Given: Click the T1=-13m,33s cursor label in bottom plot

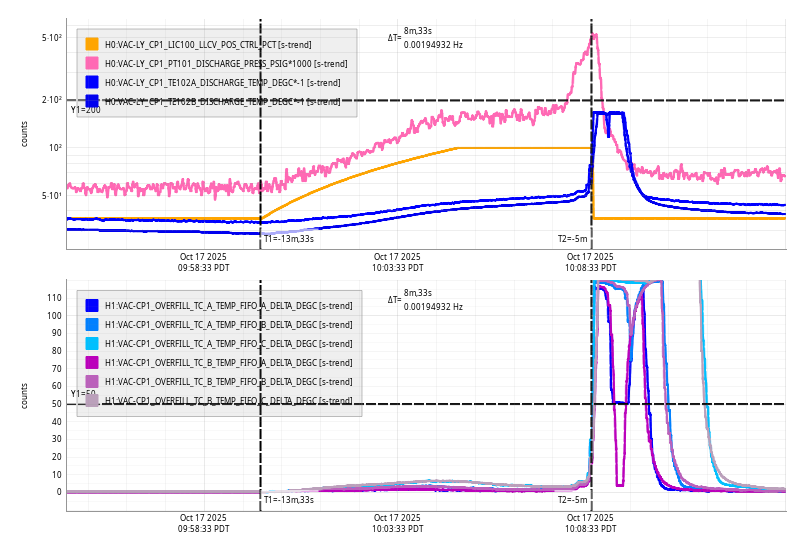Looking at the screenshot, I should (x=288, y=499).
